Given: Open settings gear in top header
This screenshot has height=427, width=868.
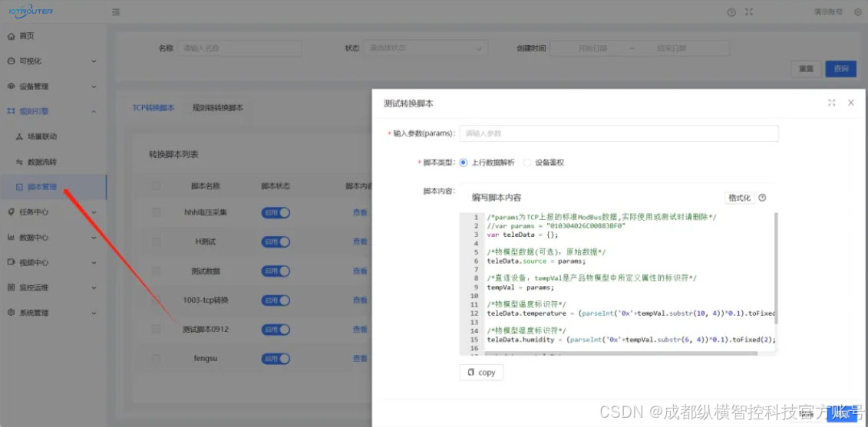Looking at the screenshot, I should (858, 11).
